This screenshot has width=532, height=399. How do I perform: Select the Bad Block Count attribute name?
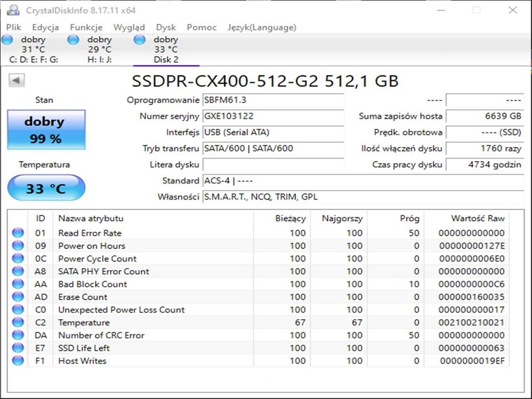[x=92, y=284]
